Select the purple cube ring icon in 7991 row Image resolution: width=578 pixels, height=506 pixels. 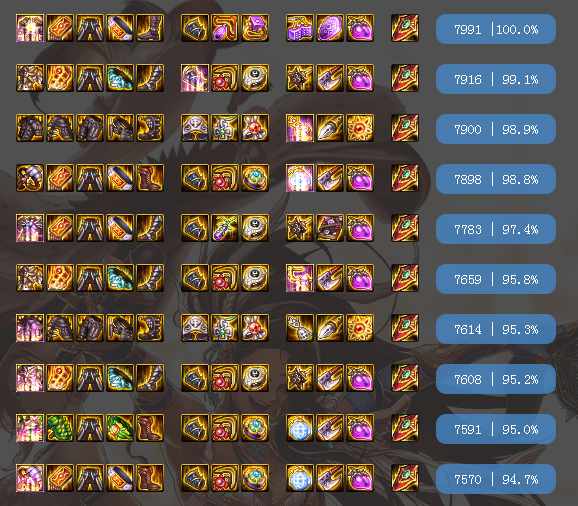pos(255,28)
